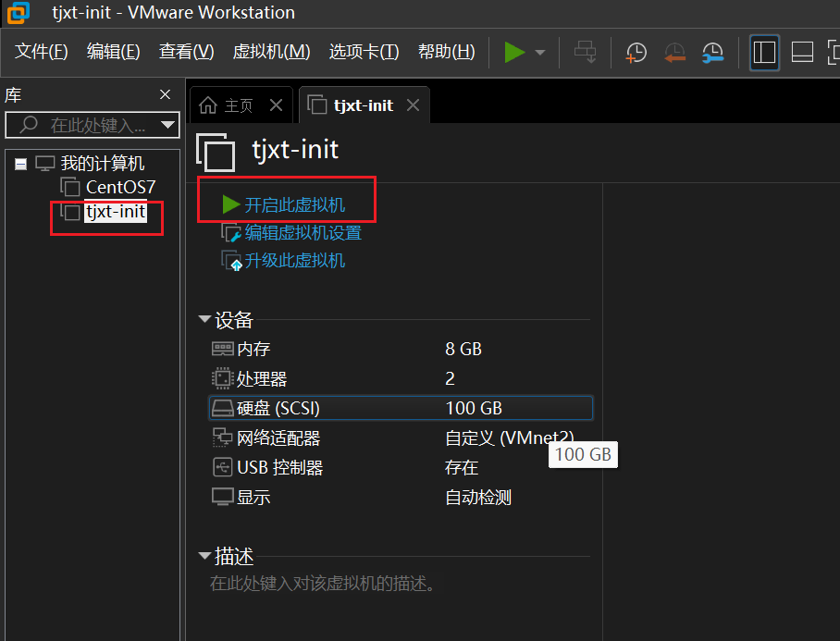Open the 选项卡(T) menu
Screen dimensions: 840x641
(364, 52)
